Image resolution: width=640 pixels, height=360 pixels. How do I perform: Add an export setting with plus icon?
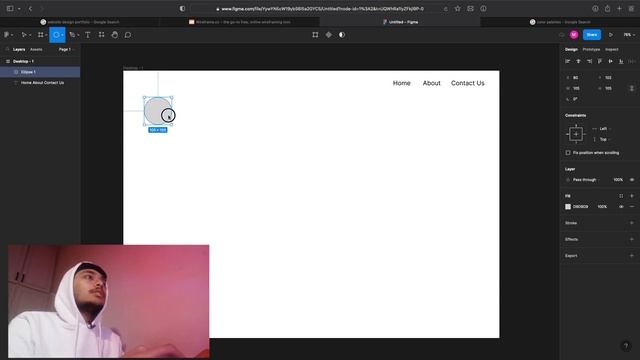632,256
